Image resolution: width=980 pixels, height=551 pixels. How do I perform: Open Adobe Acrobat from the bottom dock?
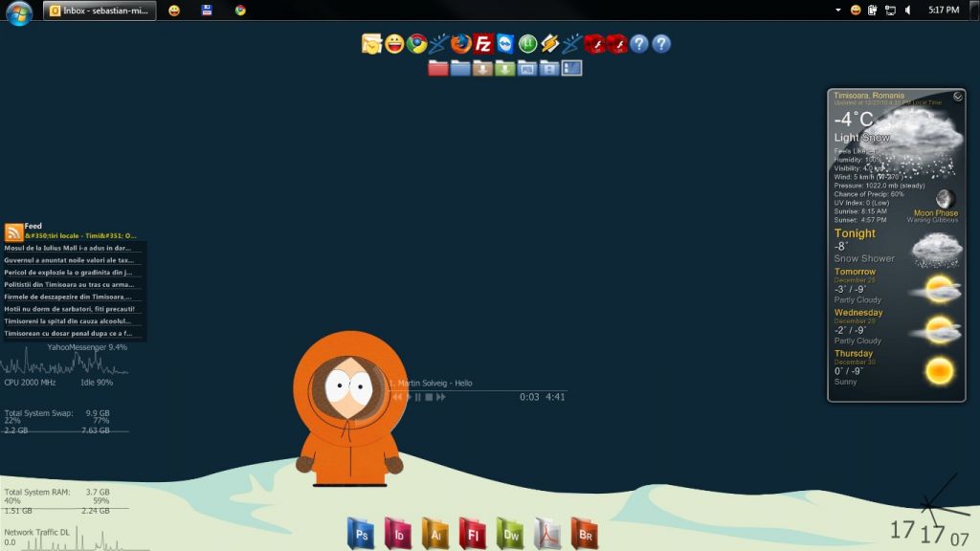coord(547,533)
